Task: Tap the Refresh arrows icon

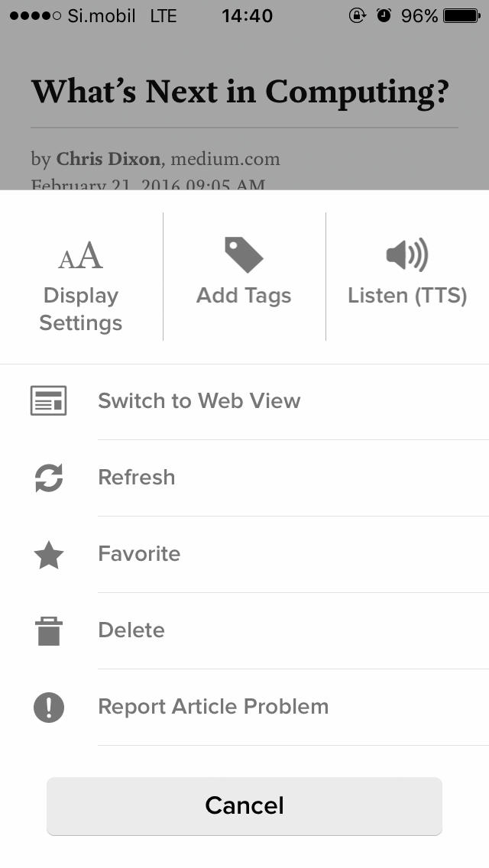Action: click(x=49, y=478)
